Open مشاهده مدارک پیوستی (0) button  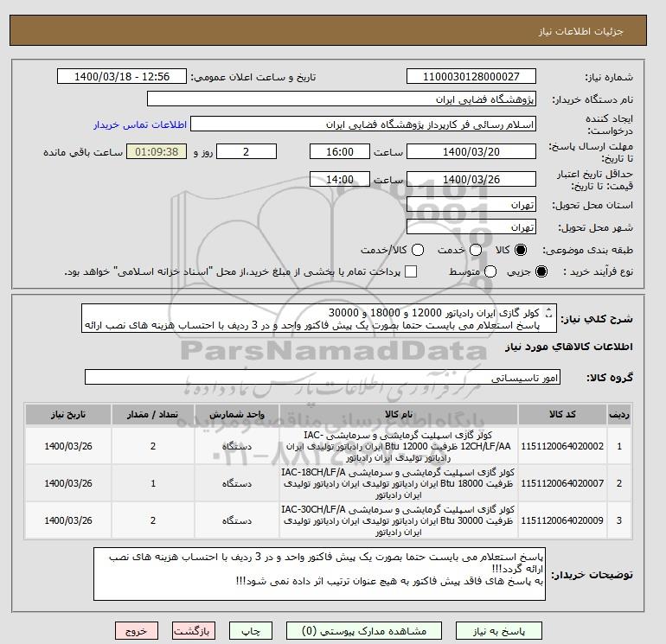coord(364,631)
